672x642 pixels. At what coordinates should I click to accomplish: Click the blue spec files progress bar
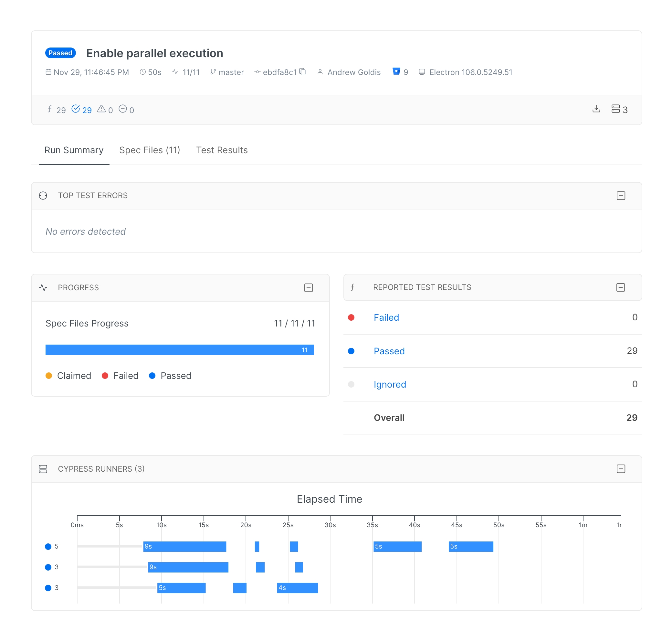click(180, 349)
